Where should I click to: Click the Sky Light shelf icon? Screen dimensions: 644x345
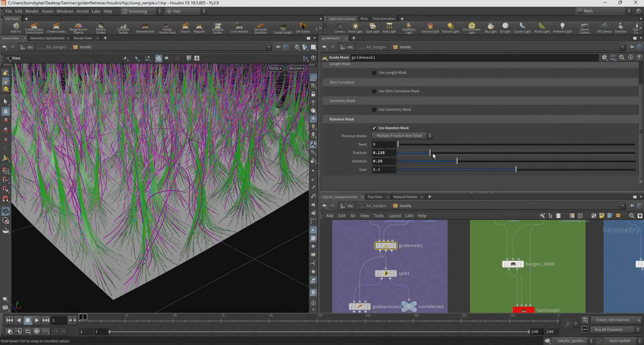pos(490,28)
